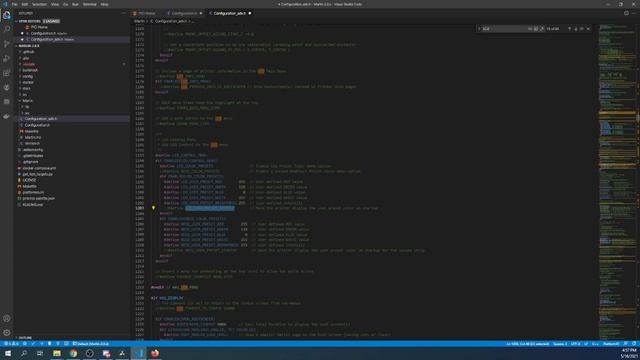640x360 pixels.
Task: Expand the .github folder
Action: point(28,52)
